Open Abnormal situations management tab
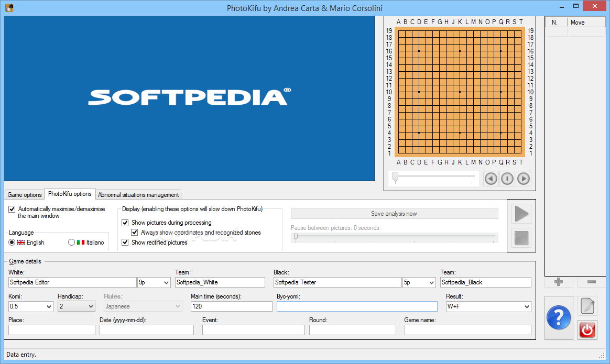The width and height of the screenshot is (610, 364). point(138,195)
